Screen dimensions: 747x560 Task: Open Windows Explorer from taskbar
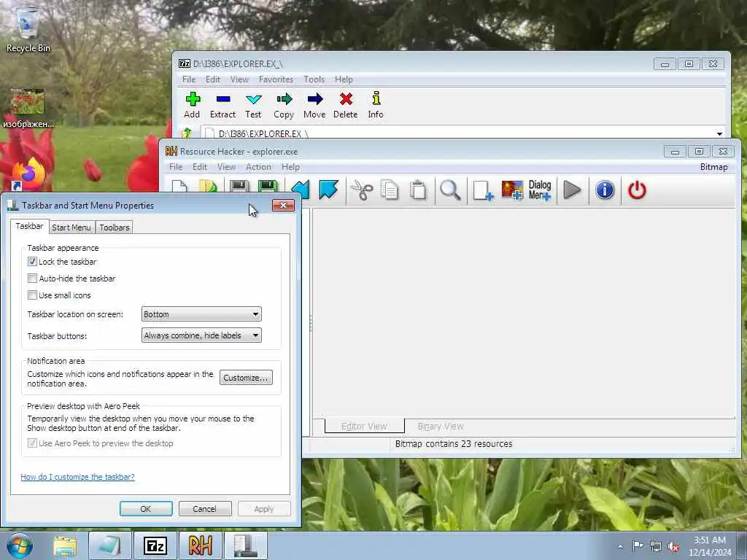click(x=65, y=545)
